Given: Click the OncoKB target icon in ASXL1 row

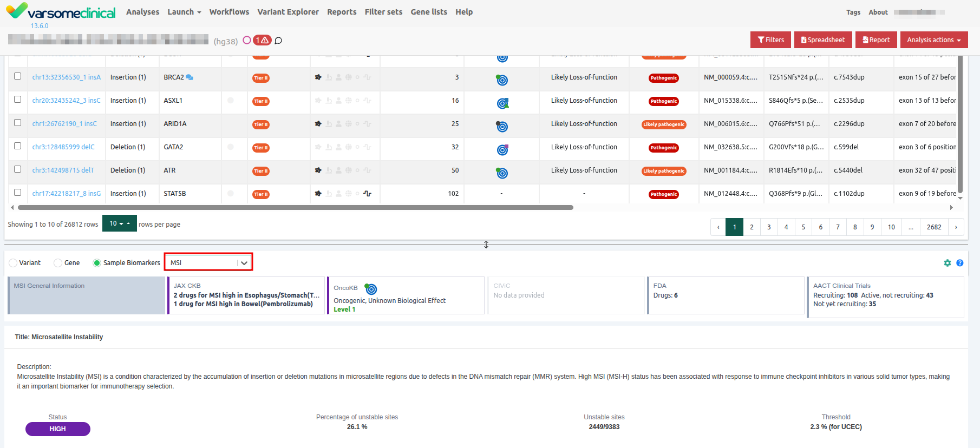Looking at the screenshot, I should [502, 103].
